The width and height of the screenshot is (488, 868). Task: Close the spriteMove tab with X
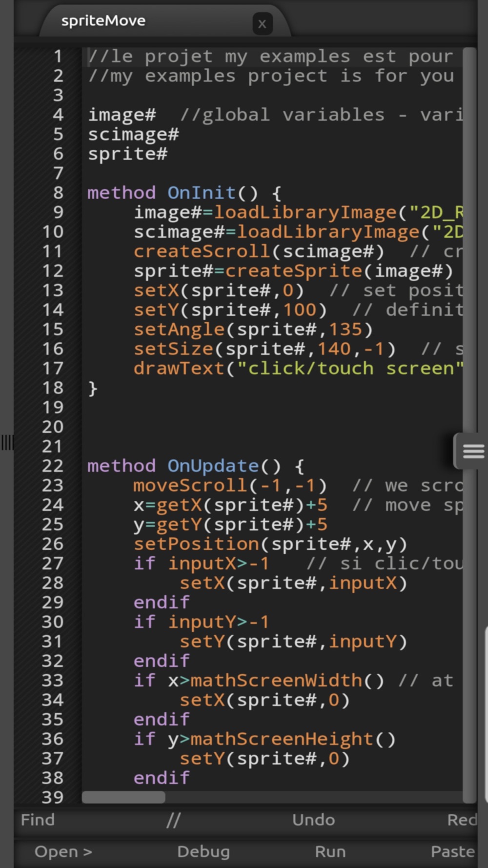262,24
